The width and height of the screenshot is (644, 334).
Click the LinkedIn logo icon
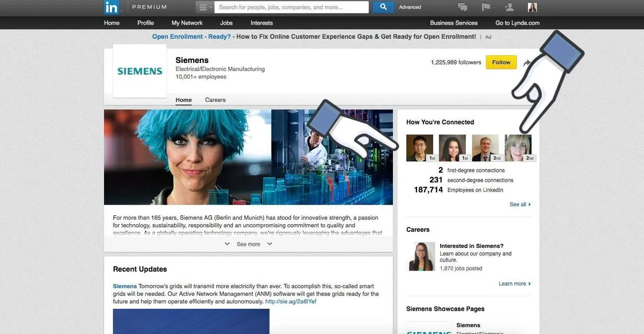point(111,7)
